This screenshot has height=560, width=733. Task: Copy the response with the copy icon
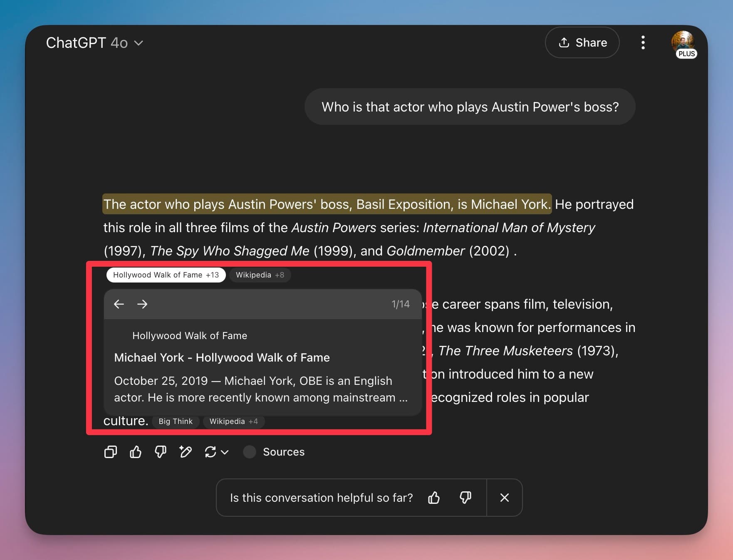coord(110,452)
